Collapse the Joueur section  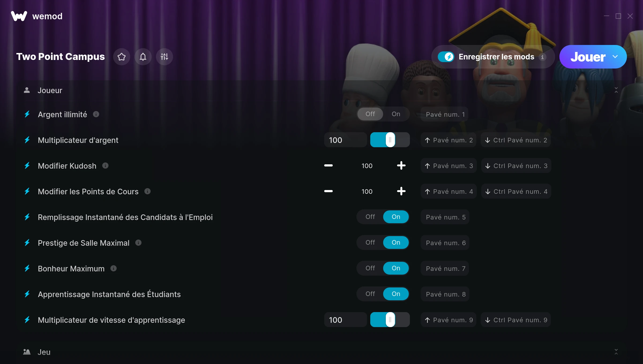pyautogui.click(x=616, y=90)
